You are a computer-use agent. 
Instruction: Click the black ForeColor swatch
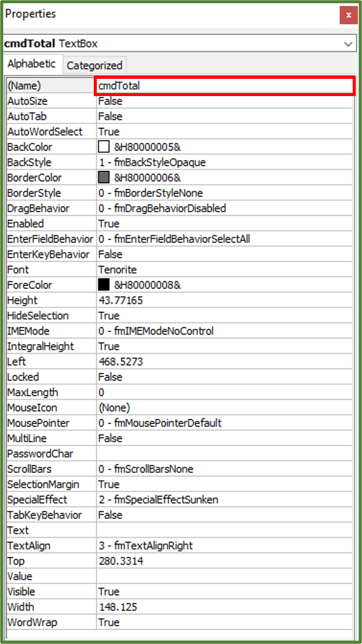click(x=104, y=285)
